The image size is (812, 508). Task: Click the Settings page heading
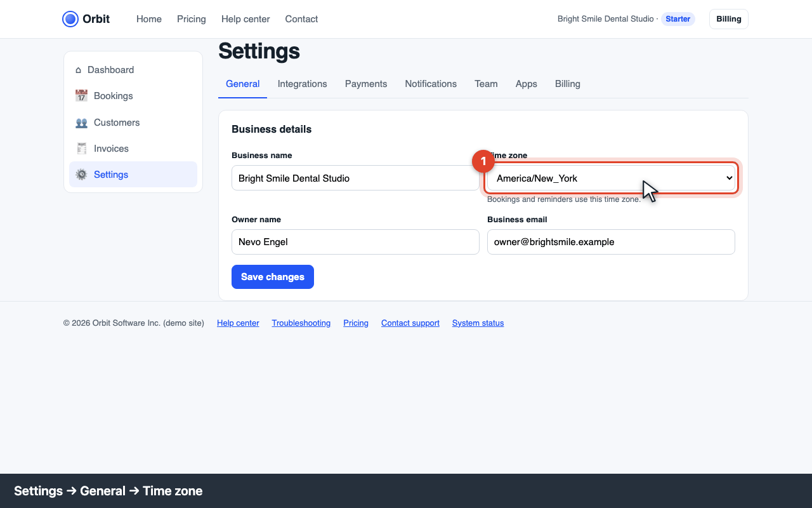click(259, 51)
